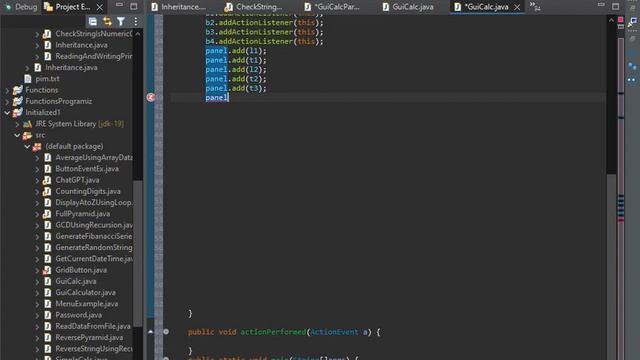Select FullPyramid.java file
The width and height of the screenshot is (640, 360).
tap(82, 214)
